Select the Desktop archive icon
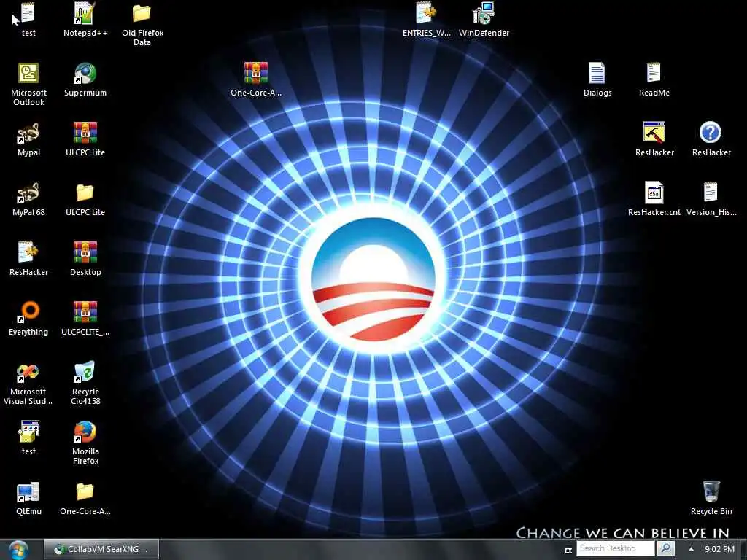The image size is (747, 560). [x=85, y=252]
